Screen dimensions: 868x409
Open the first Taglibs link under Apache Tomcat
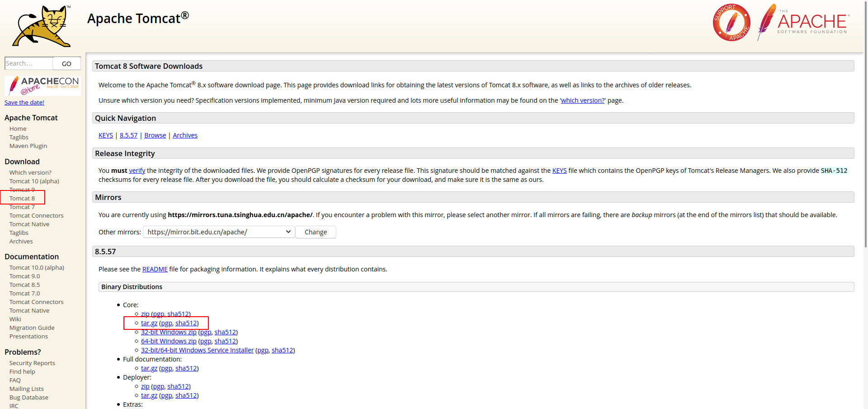click(x=19, y=137)
